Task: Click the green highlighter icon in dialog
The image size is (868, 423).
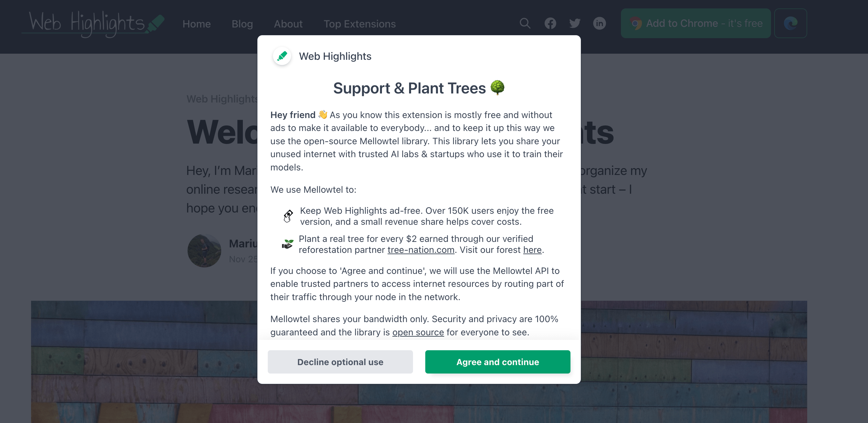Action: 282,56
